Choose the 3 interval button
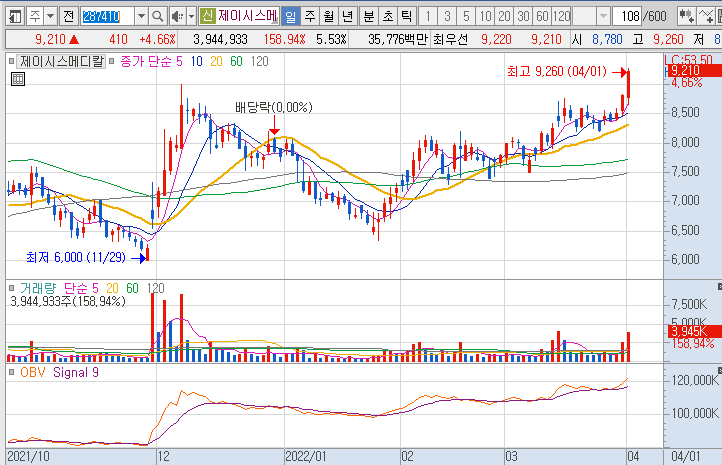 point(447,17)
